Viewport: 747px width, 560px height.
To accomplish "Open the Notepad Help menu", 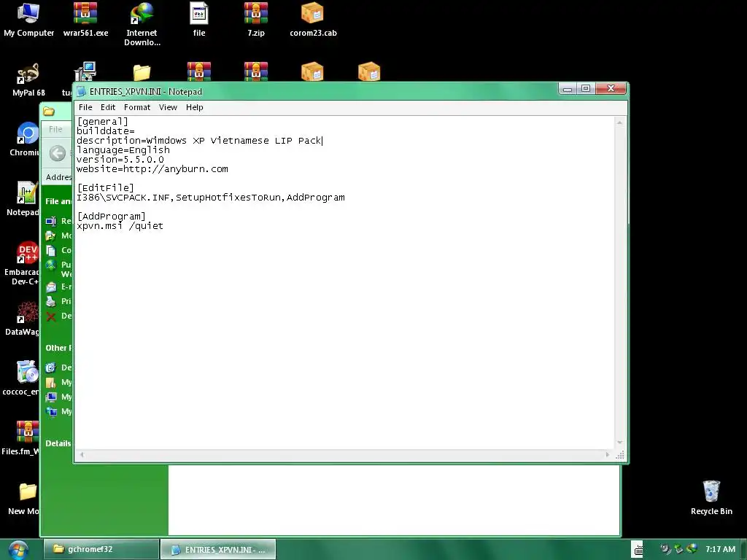I will [194, 107].
